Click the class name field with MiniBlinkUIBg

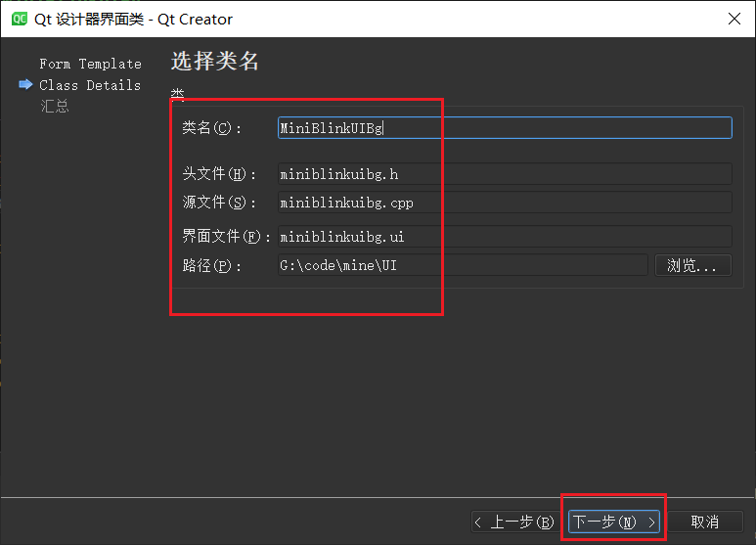[x=505, y=128]
